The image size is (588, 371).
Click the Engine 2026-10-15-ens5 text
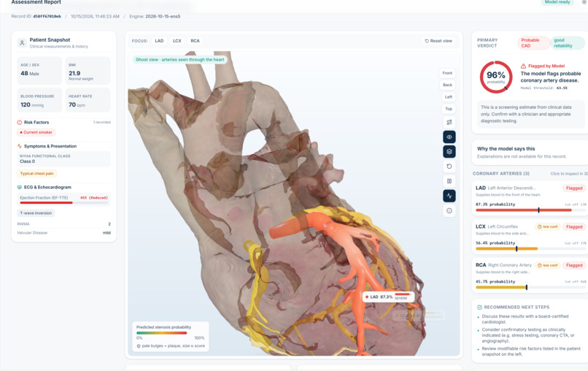point(155,17)
